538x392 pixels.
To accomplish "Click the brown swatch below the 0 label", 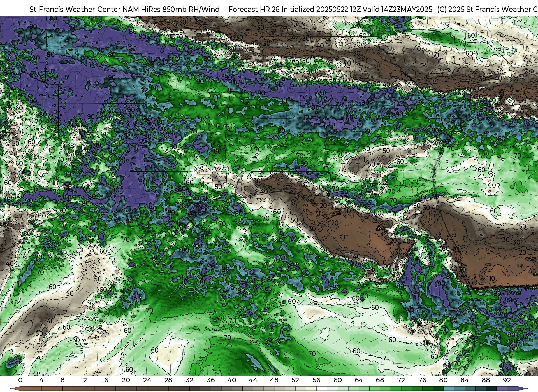I will (25, 389).
